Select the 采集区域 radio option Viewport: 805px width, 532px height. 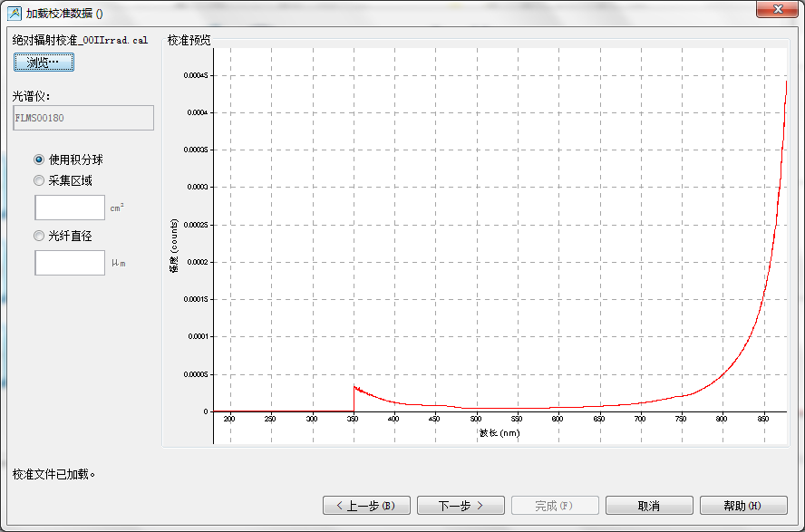tap(39, 180)
